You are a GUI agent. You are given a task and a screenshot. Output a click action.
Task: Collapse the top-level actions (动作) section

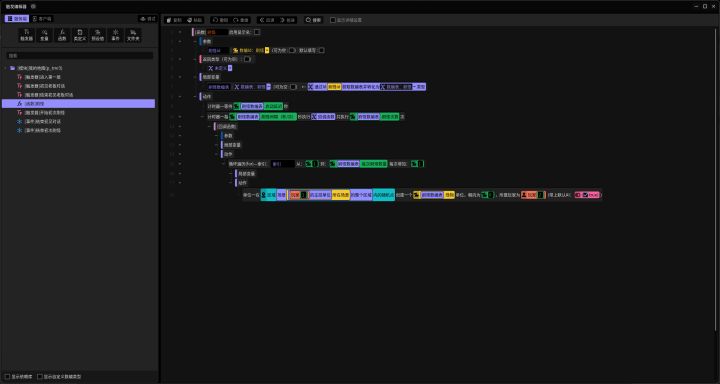tap(195, 97)
